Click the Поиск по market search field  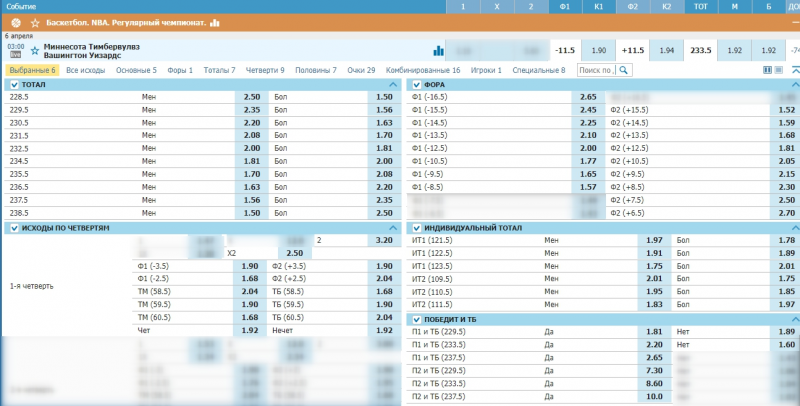(x=595, y=70)
